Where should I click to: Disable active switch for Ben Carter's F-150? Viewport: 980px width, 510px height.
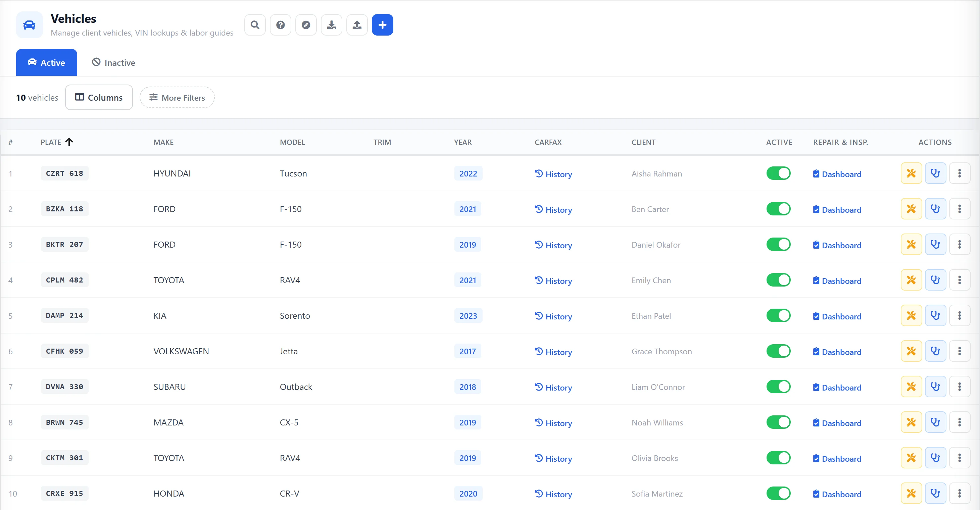pos(778,209)
